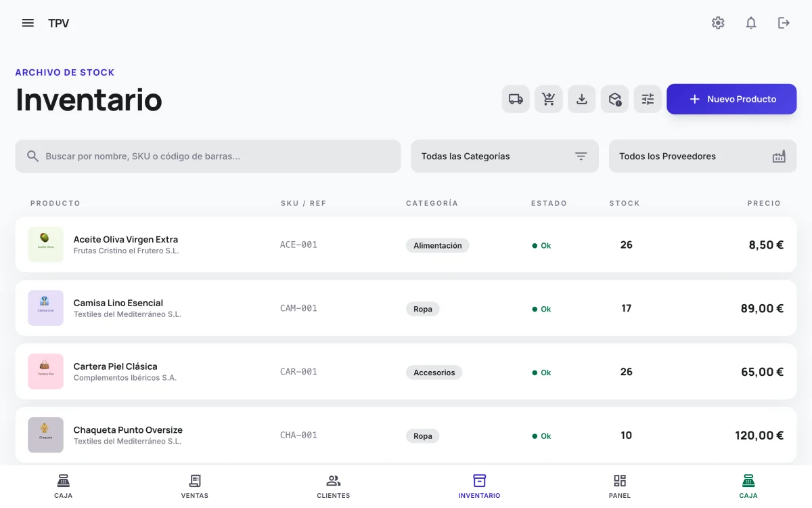Viewport: 812px width, 508px height.
Task: Click the Accesorios category tag
Action: tap(434, 373)
